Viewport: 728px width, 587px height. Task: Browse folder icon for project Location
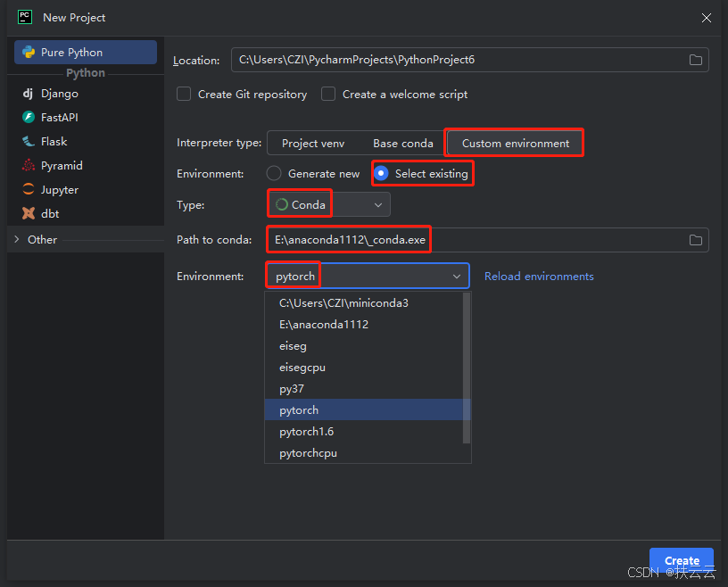pos(695,60)
